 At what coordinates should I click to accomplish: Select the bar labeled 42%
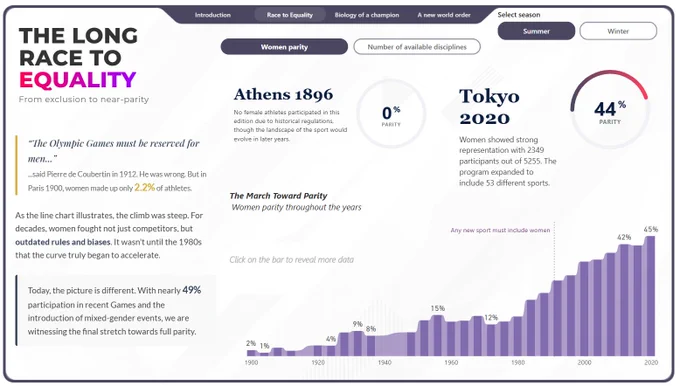(x=624, y=300)
